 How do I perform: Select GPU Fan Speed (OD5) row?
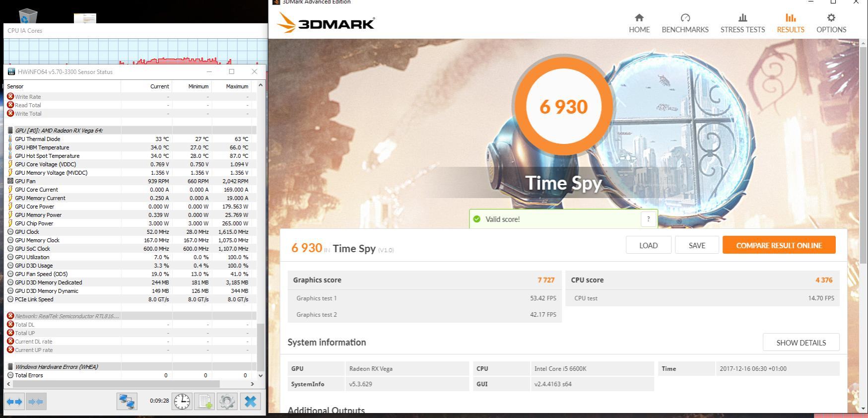tap(131, 274)
